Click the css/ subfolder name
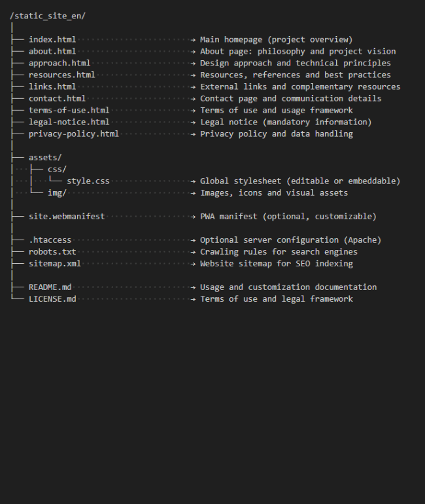The image size is (425, 504). coord(57,169)
